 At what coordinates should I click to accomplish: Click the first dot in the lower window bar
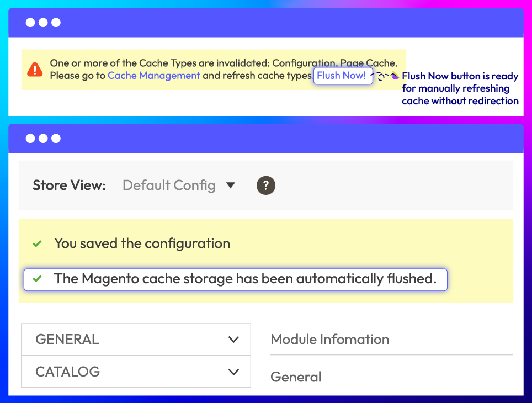pyautogui.click(x=31, y=139)
